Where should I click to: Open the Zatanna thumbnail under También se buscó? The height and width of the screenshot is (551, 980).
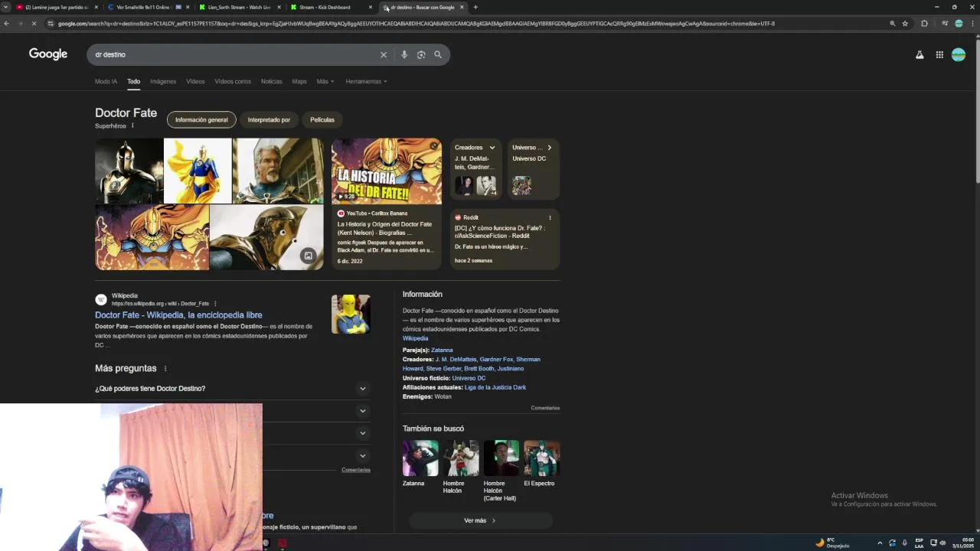[x=420, y=458]
